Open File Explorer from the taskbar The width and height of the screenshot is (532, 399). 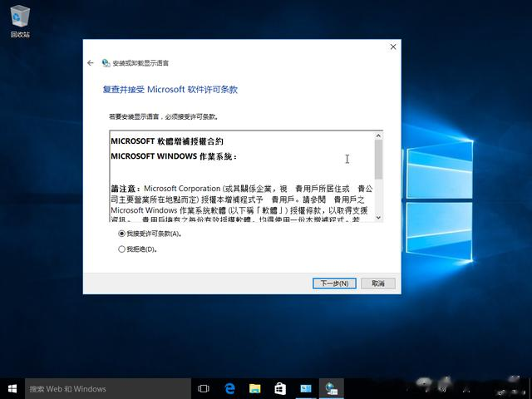click(255, 388)
